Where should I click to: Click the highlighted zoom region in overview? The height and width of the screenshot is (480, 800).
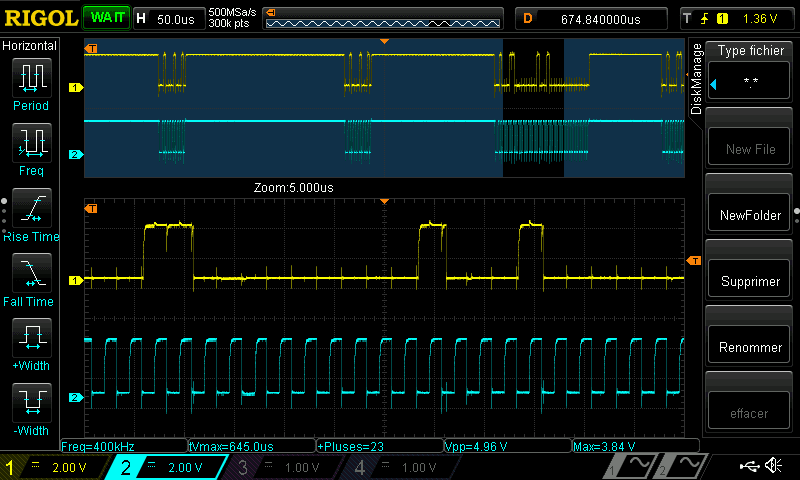tap(533, 108)
